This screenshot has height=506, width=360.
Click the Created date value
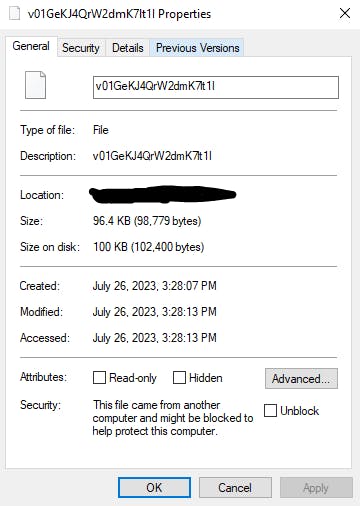(155, 286)
